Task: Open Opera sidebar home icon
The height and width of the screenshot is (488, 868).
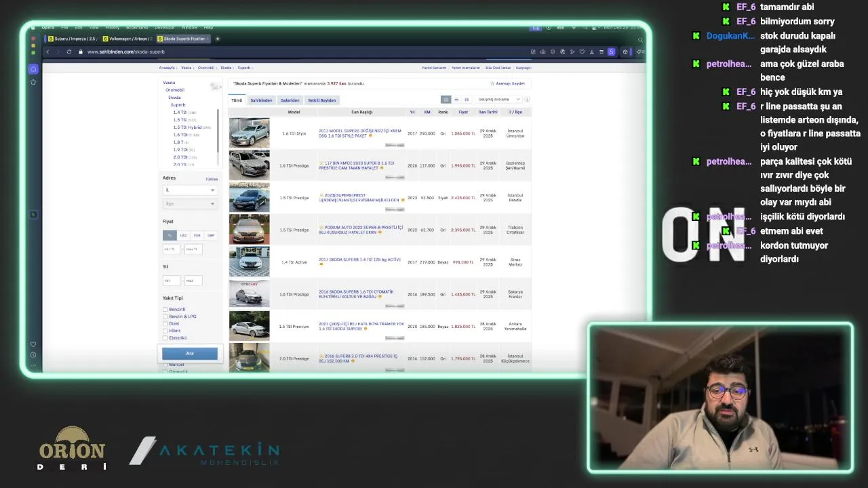Action: click(33, 69)
